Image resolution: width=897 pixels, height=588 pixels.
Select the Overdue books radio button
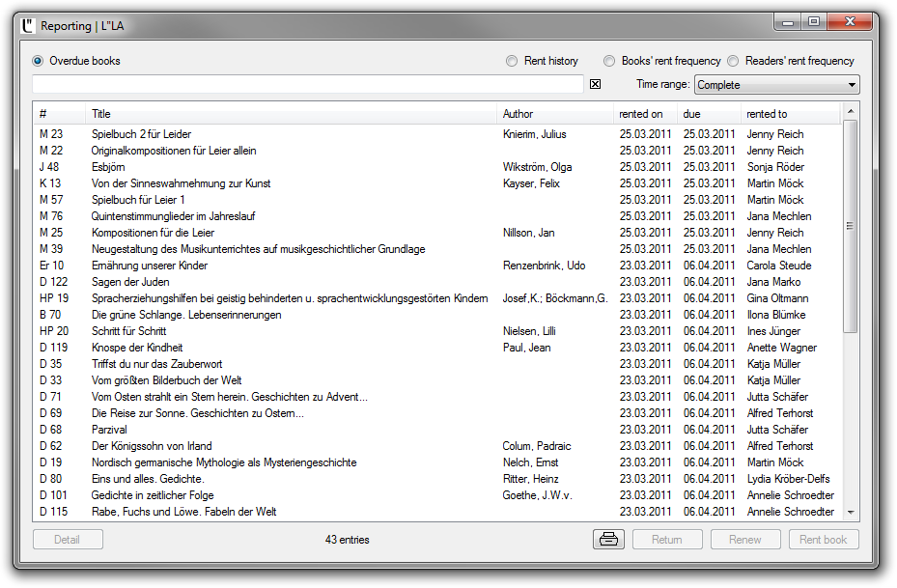tap(39, 61)
